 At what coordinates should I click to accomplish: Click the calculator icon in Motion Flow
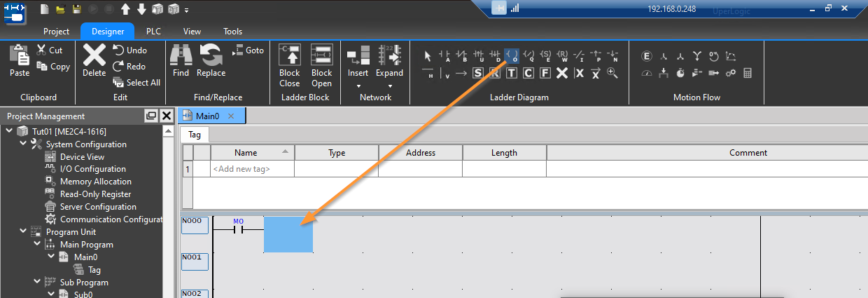point(748,73)
